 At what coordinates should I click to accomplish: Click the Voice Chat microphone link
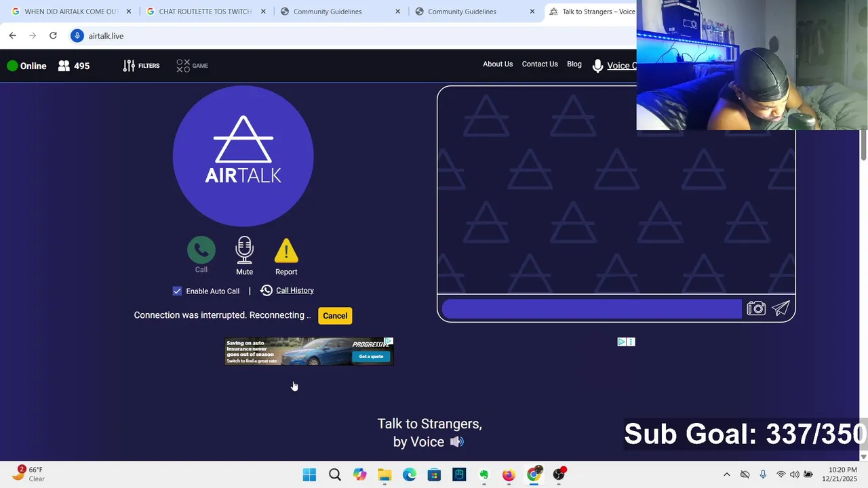point(614,66)
